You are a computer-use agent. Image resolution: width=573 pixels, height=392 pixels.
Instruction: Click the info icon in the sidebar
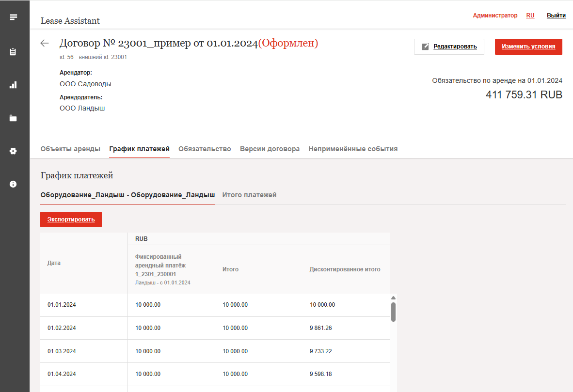click(x=14, y=184)
